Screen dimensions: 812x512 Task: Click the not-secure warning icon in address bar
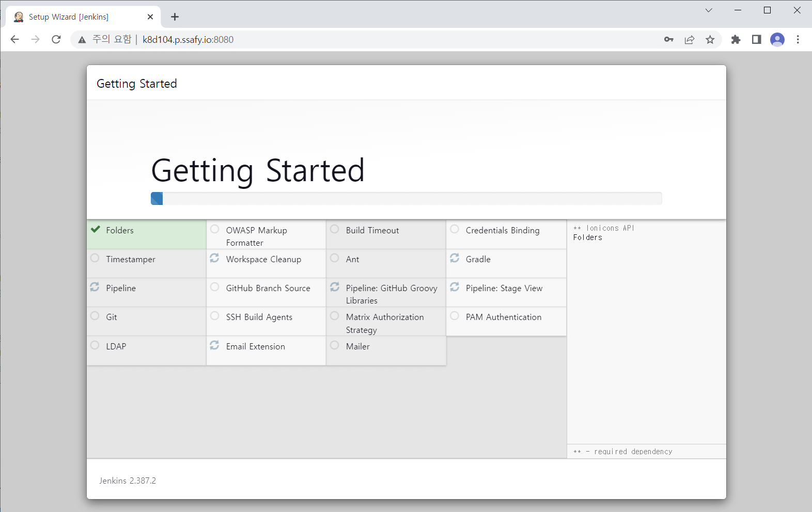click(x=82, y=40)
